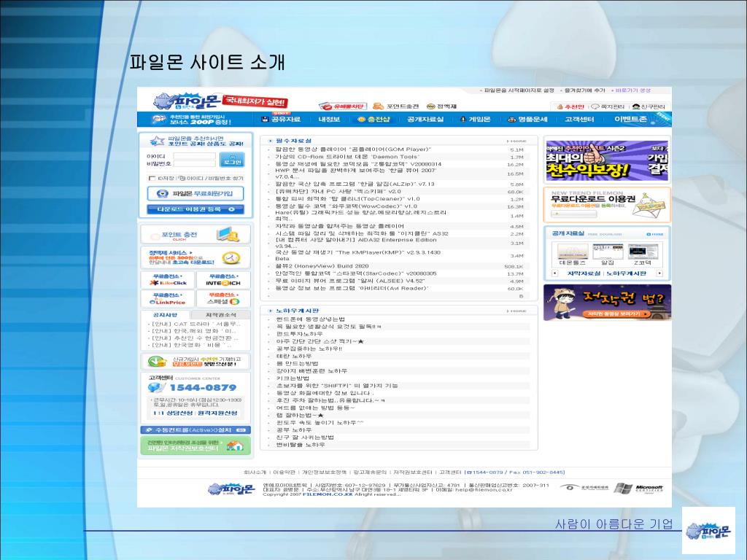Open the 알씨 (ALSEE) V4.52 entry
The height and width of the screenshot is (560, 747).
[x=349, y=281]
